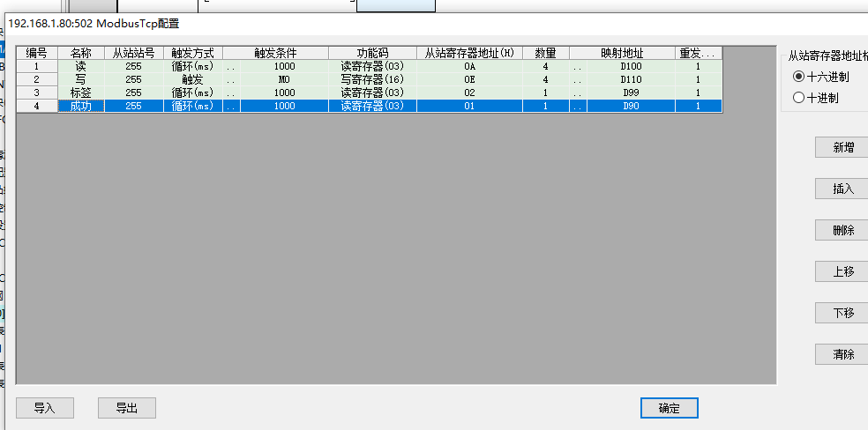Click the name cell 标签

point(81,93)
